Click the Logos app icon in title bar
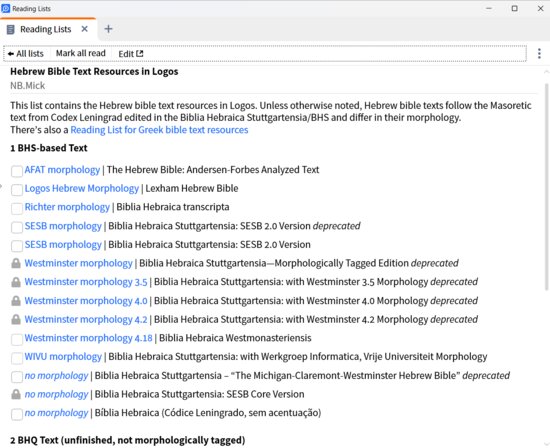Image resolution: width=550 pixels, height=448 pixels. pyautogui.click(x=6, y=8)
